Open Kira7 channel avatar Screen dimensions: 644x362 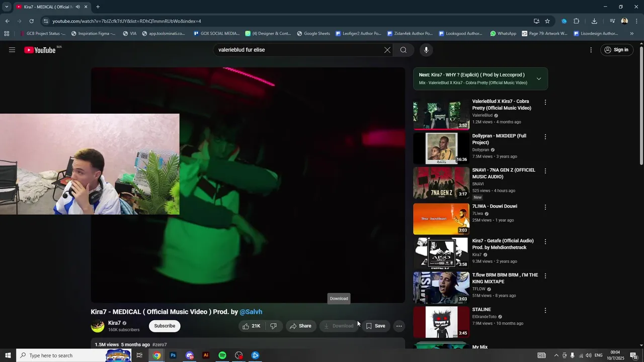98,326
